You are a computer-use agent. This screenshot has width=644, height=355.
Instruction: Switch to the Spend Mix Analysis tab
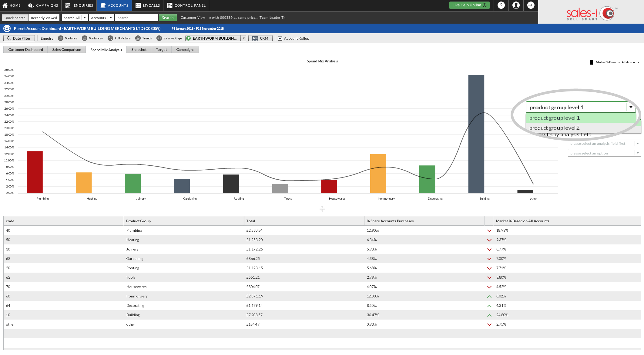click(106, 49)
